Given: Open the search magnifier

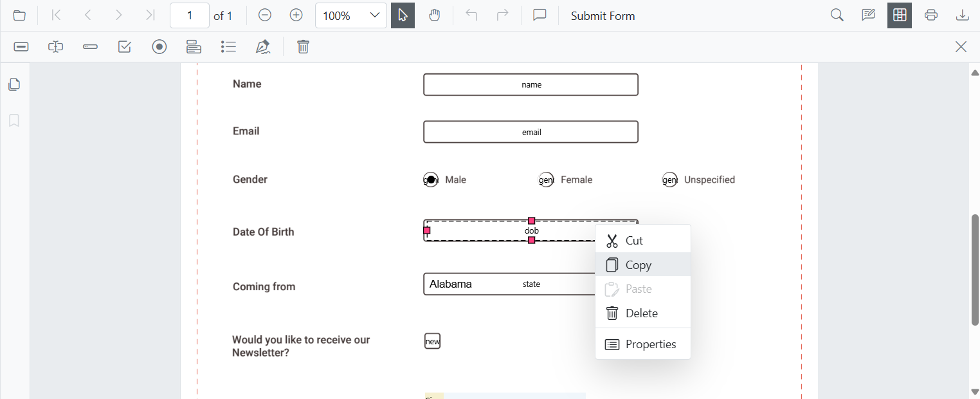Looking at the screenshot, I should [x=837, y=15].
